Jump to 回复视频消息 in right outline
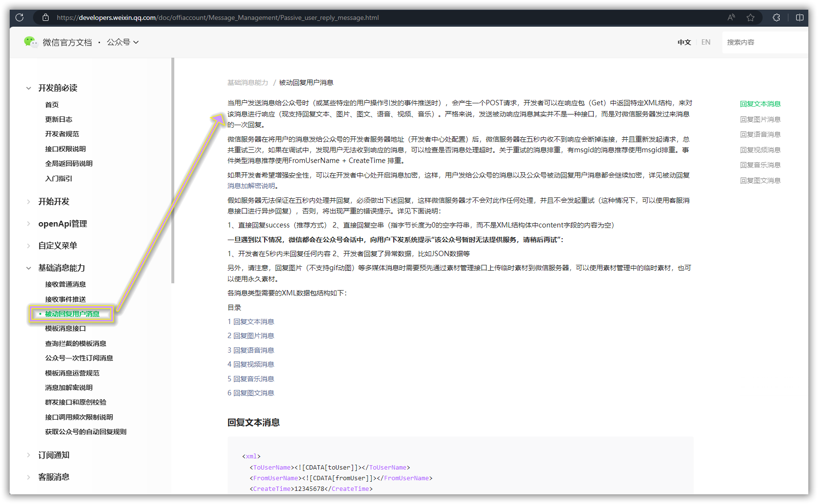The height and width of the screenshot is (504, 818). [x=760, y=150]
